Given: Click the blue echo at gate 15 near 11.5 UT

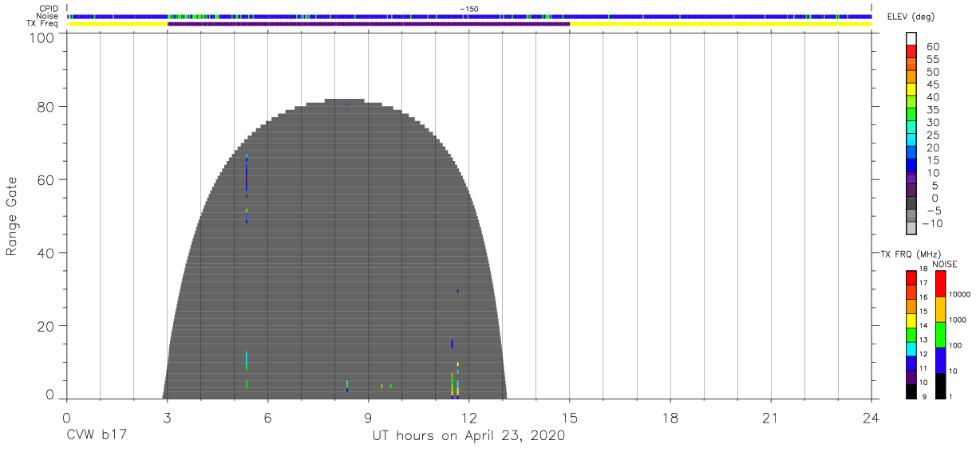Looking at the screenshot, I should [x=452, y=344].
